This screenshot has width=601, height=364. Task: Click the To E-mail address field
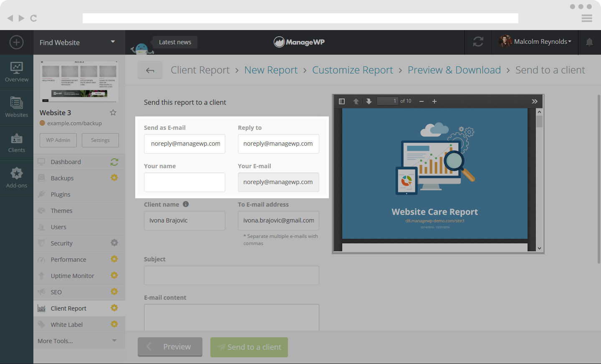278,220
